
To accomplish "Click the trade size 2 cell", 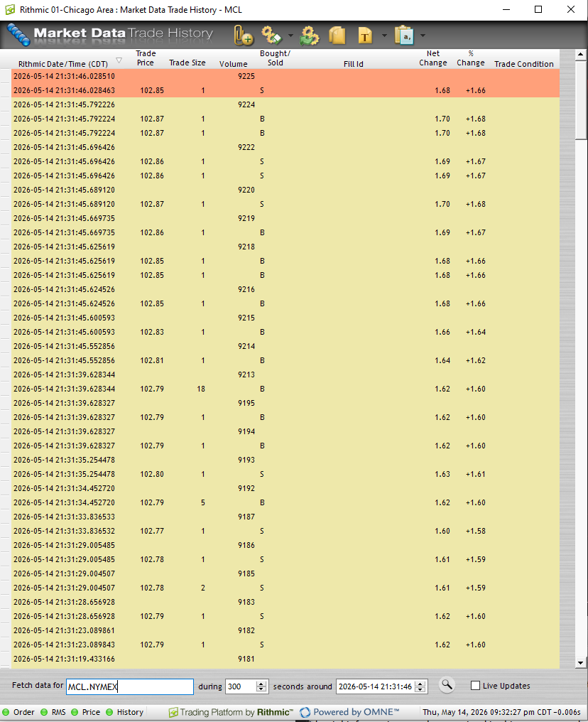I will (203, 588).
